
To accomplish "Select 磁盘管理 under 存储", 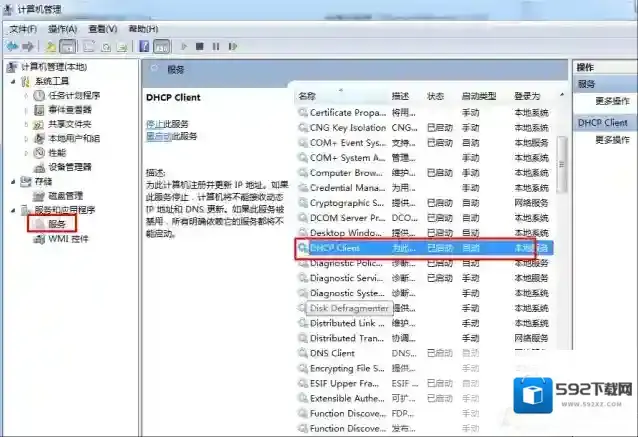I will click(65, 196).
